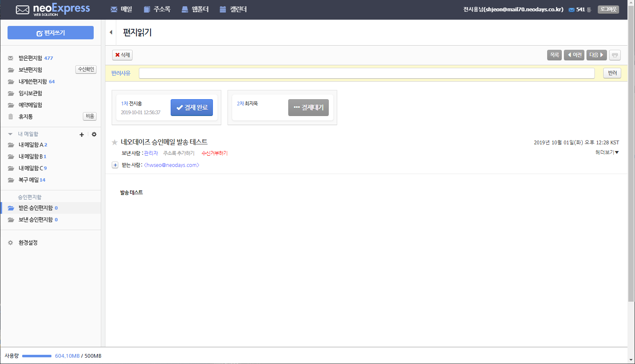Open 보낸 승인편지함 folder
The width and height of the screenshot is (635, 364).
(36, 220)
